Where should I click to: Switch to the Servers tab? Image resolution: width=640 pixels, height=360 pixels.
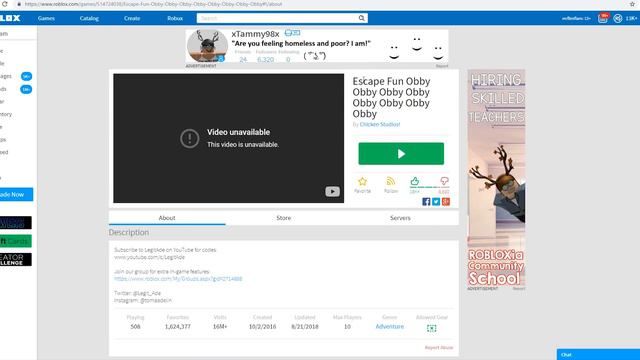point(400,218)
